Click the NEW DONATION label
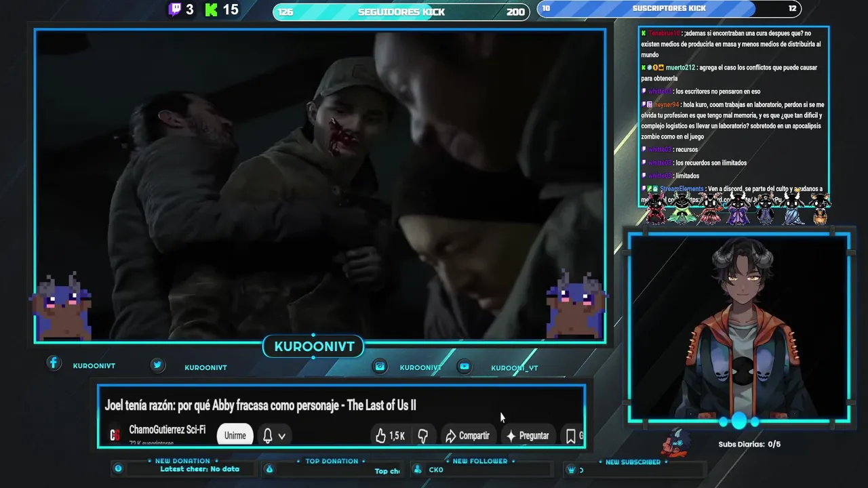This screenshot has width=868, height=488. tap(182, 461)
